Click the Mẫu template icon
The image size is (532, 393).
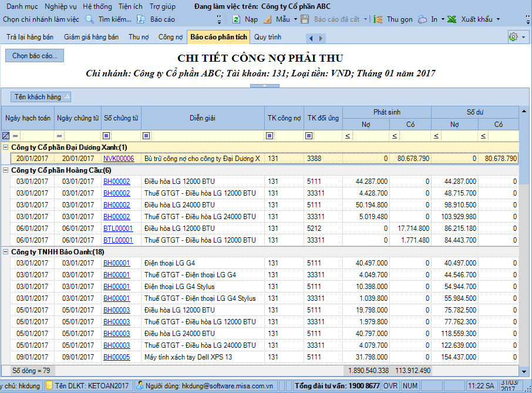[x=267, y=19]
